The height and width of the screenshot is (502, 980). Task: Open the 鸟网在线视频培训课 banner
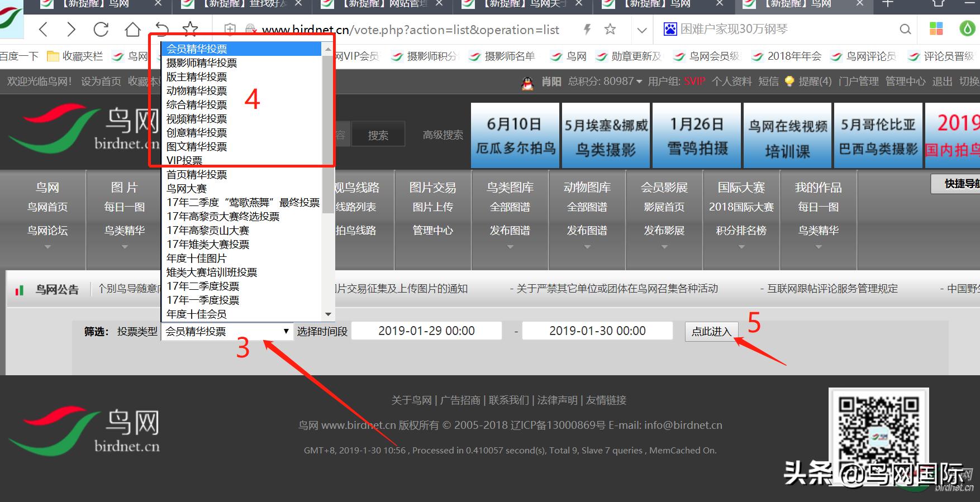[787, 135]
